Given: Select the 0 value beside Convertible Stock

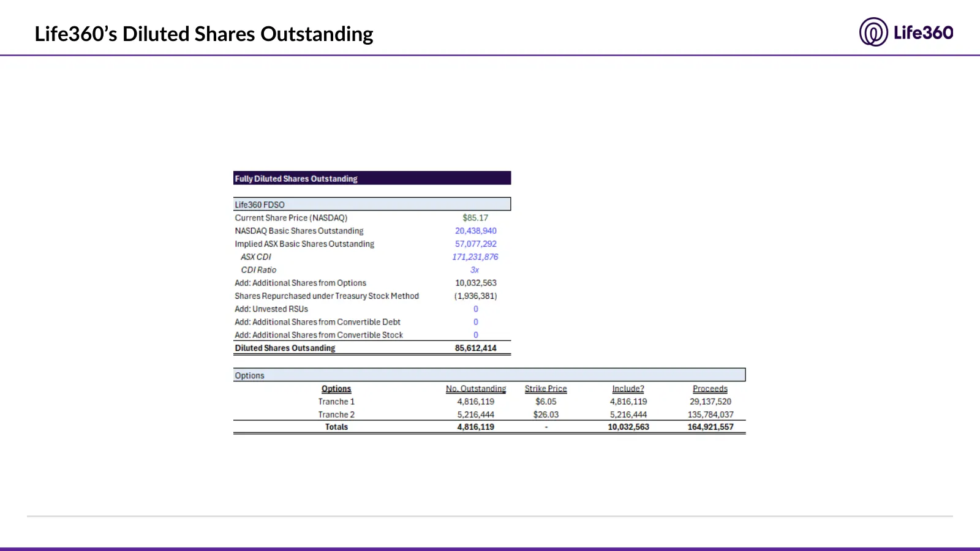Looking at the screenshot, I should tap(476, 335).
